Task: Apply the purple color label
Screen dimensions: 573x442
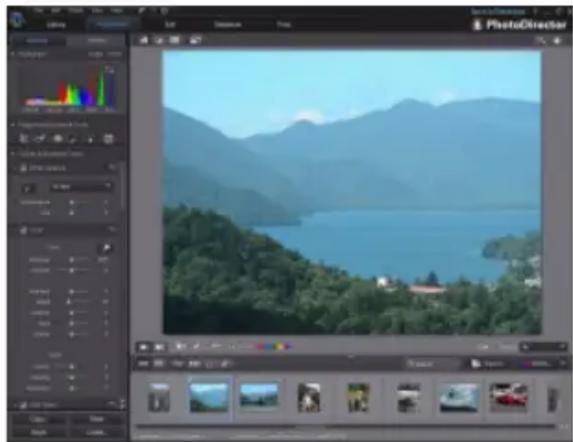Action: [288, 346]
